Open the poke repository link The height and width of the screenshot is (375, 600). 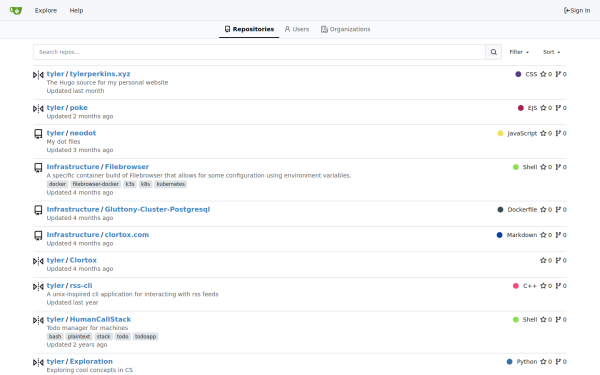pos(78,108)
